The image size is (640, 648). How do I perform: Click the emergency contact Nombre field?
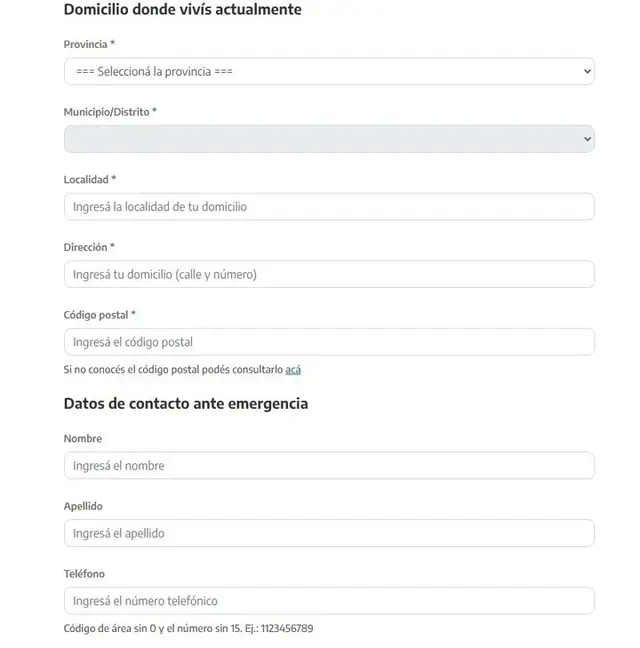329,466
